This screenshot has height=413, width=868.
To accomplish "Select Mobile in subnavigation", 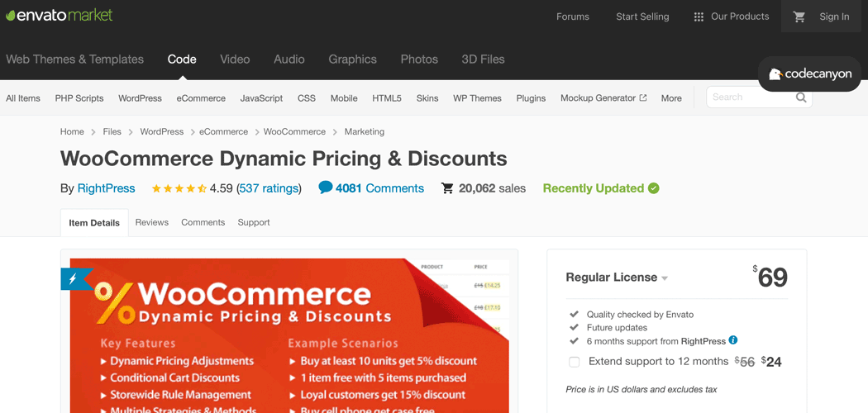I will pos(344,98).
